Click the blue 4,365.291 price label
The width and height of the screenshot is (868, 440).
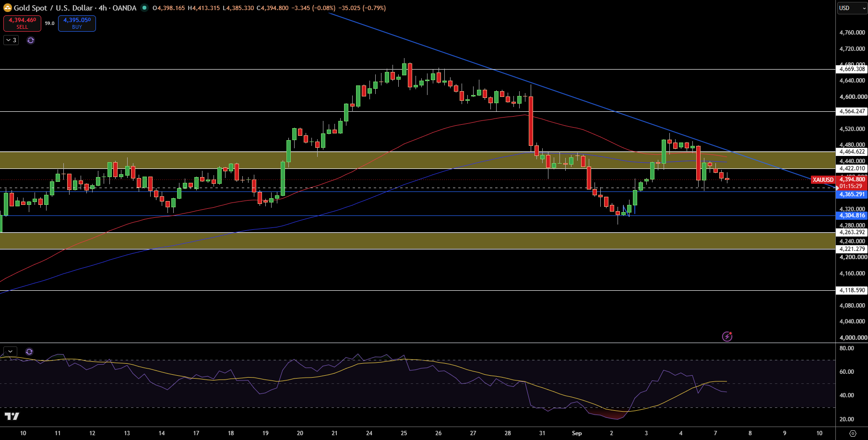pyautogui.click(x=852, y=194)
